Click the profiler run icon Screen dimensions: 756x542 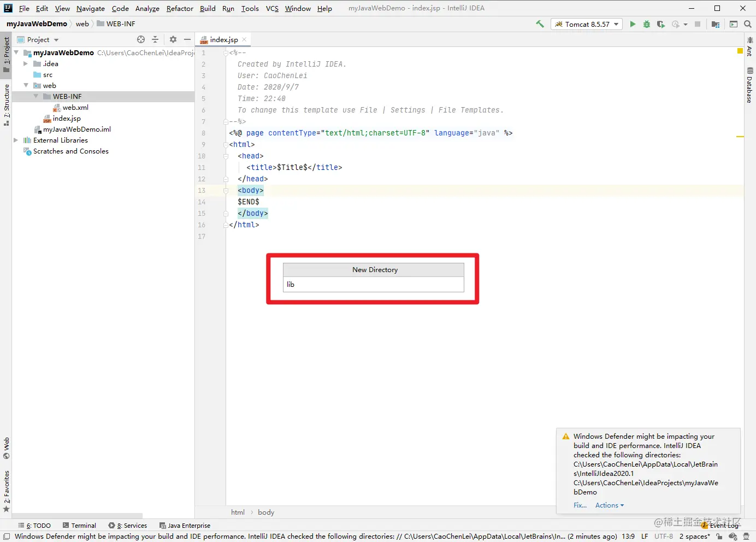point(676,24)
